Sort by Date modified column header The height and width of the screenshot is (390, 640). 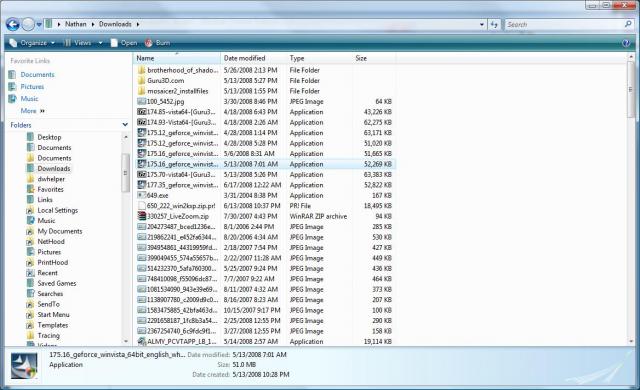[253, 58]
